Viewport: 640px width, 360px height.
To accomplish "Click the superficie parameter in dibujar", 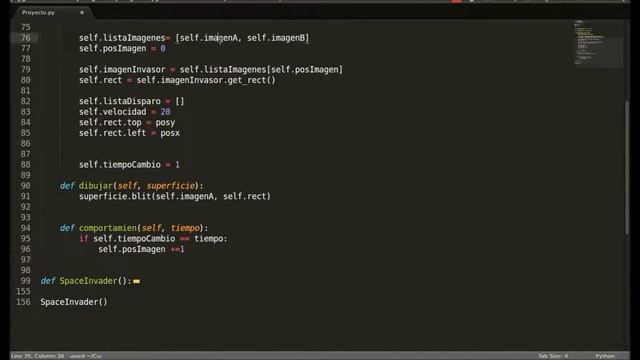I will 171,186.
